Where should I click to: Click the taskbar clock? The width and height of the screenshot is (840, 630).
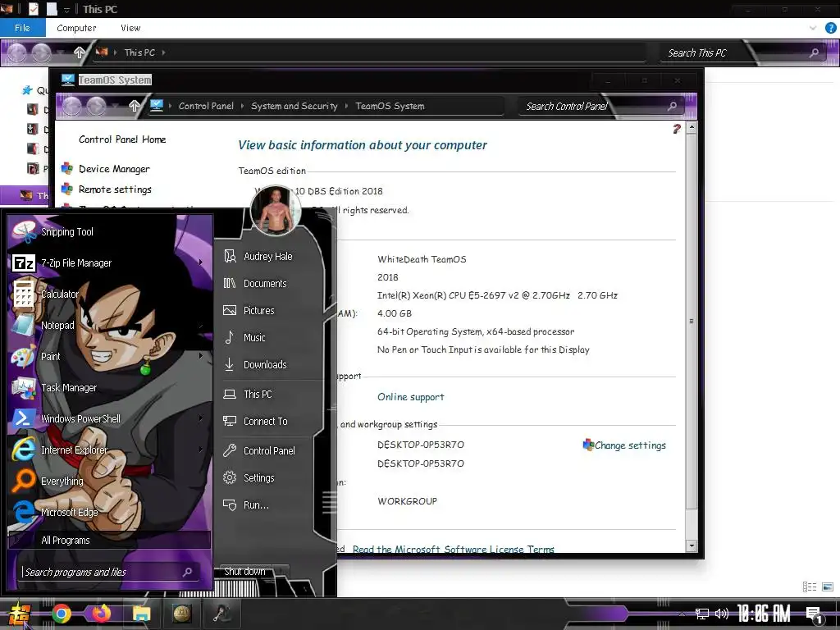[x=764, y=614]
